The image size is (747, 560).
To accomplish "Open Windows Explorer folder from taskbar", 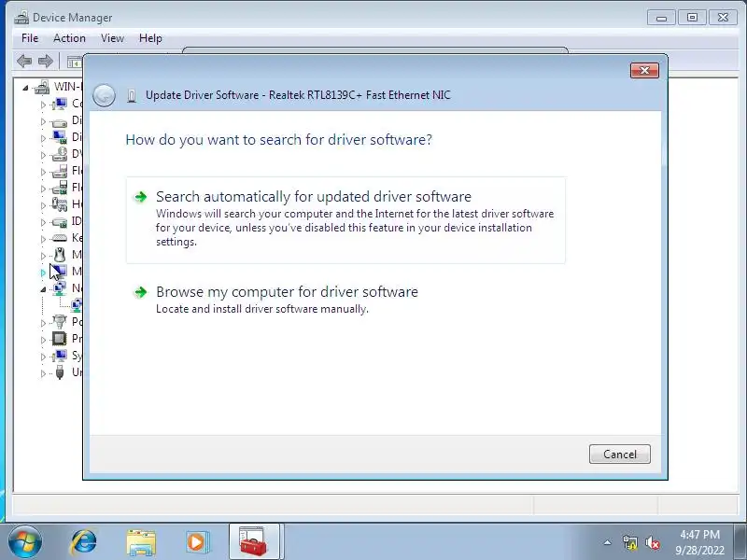I will point(141,542).
